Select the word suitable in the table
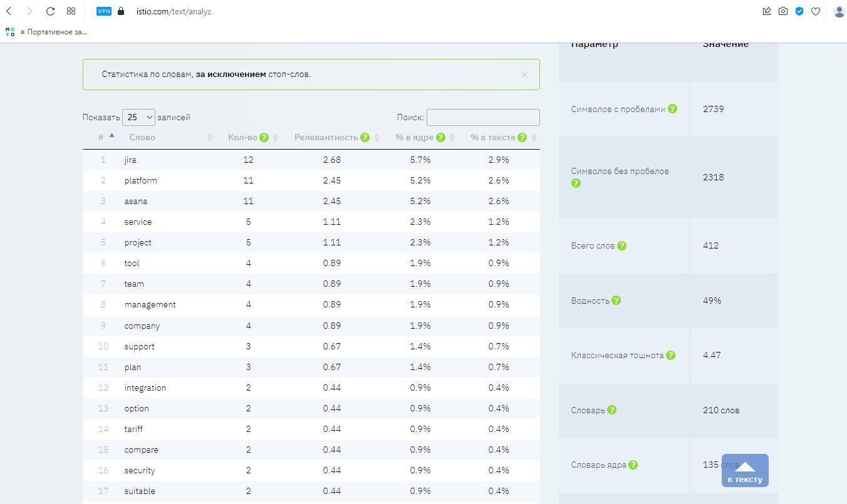Image resolution: width=847 pixels, height=504 pixels. [140, 491]
